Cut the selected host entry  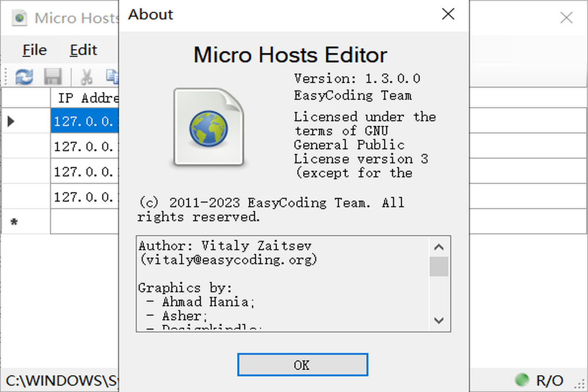point(85,76)
